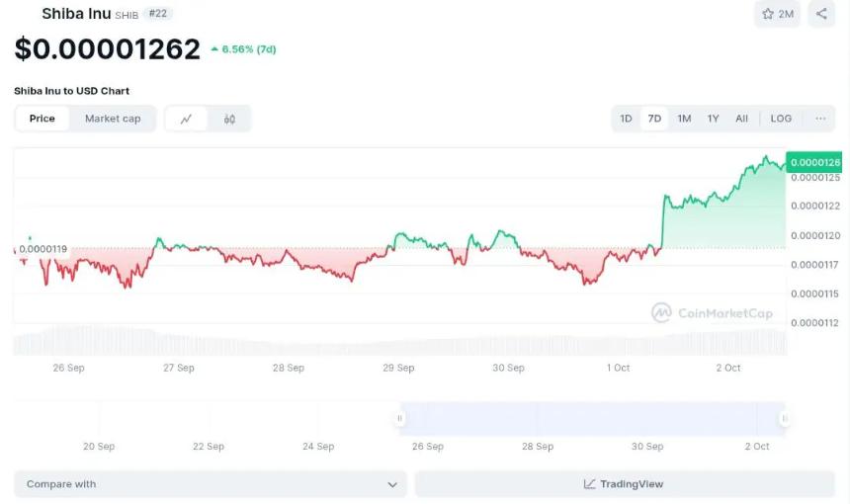Switch to candlestick chart view
This screenshot has width=850, height=504.
click(x=229, y=119)
